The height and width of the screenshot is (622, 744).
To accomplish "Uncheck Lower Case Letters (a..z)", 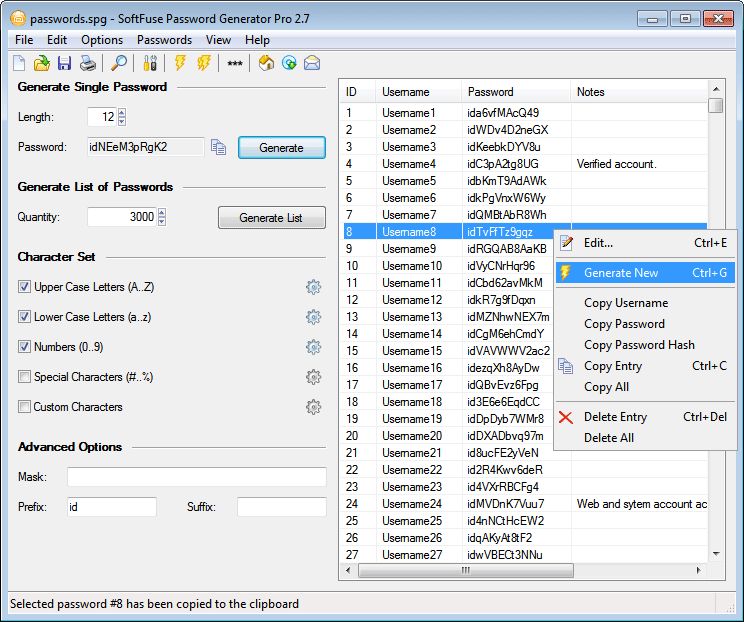I will click(24, 317).
